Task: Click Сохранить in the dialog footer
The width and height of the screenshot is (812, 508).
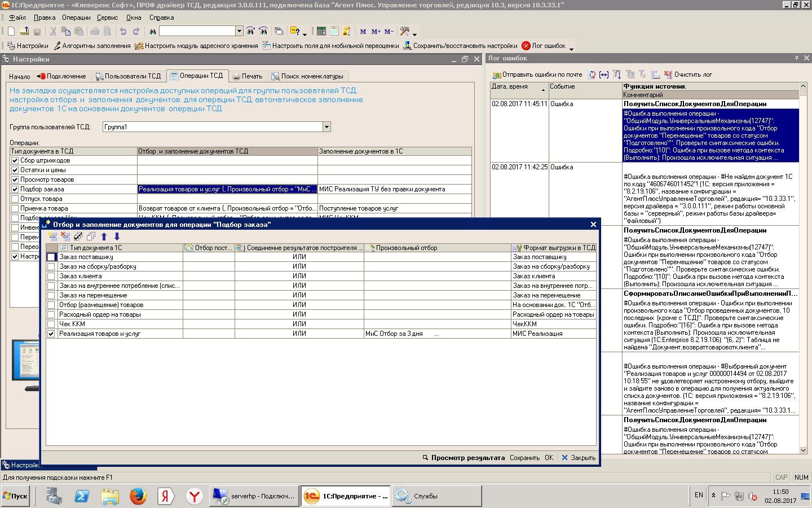Action: 524,458
